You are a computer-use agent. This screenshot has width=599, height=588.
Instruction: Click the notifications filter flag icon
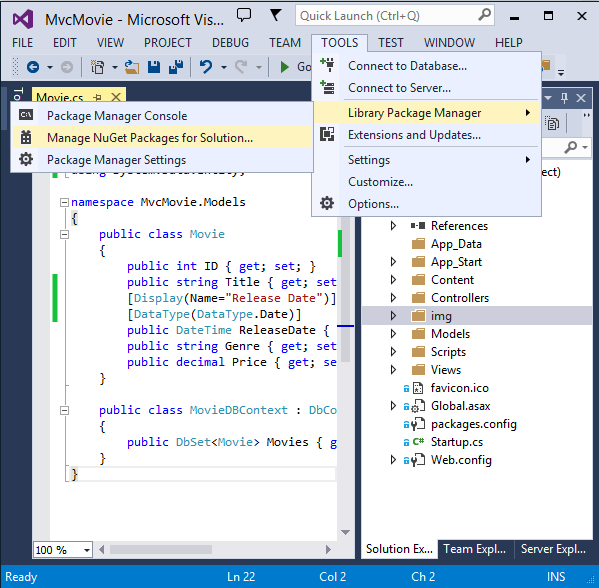275,15
